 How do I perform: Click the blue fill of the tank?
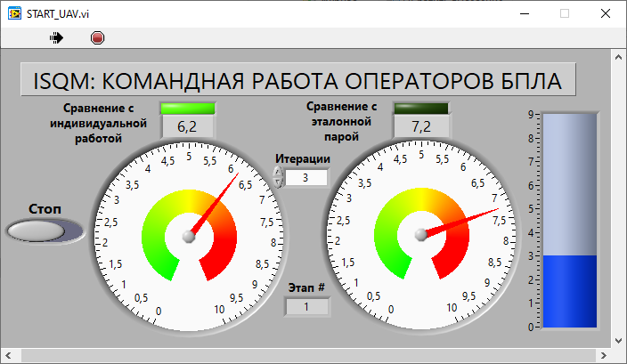click(569, 291)
